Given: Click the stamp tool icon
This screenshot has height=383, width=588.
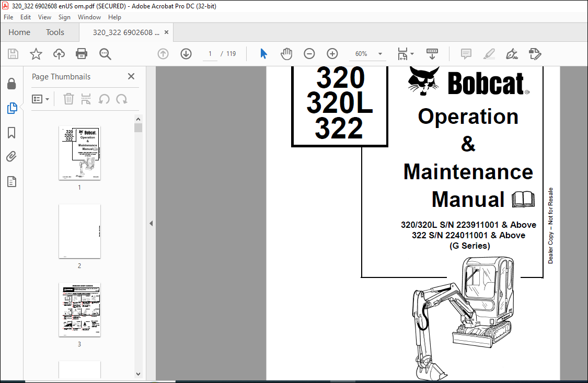Looking at the screenshot, I should [x=535, y=54].
